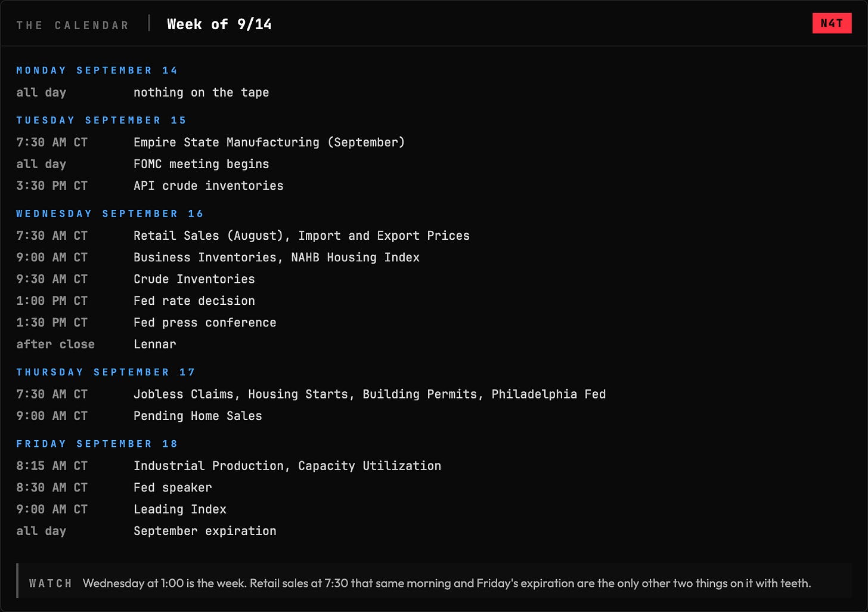Click the '1:30 PM CT' time

point(52,323)
